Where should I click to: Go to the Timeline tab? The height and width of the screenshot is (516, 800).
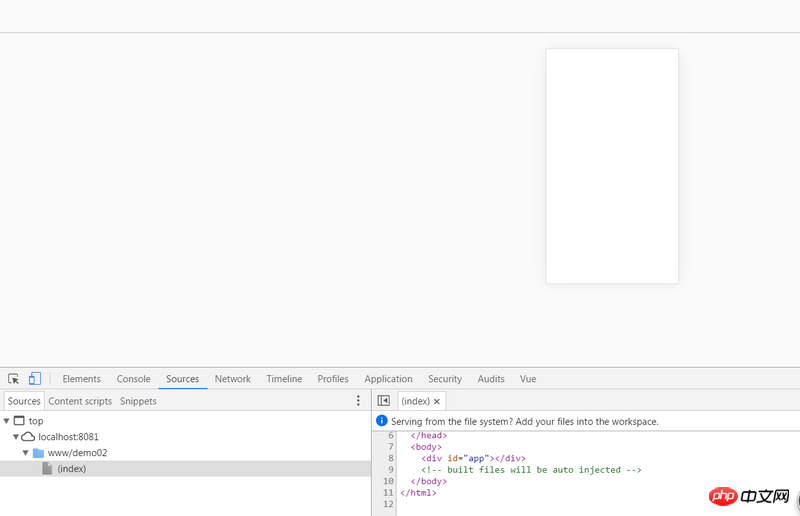pyautogui.click(x=284, y=379)
